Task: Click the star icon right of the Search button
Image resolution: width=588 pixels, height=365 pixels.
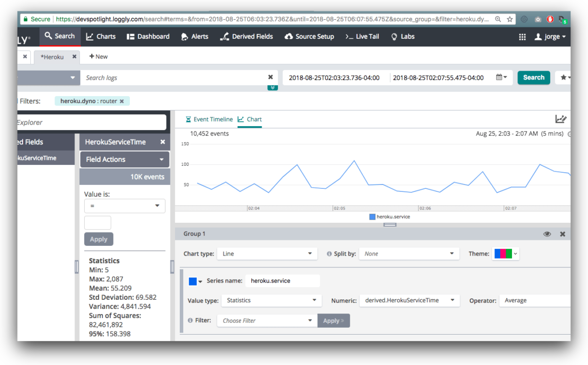Action: coord(563,77)
